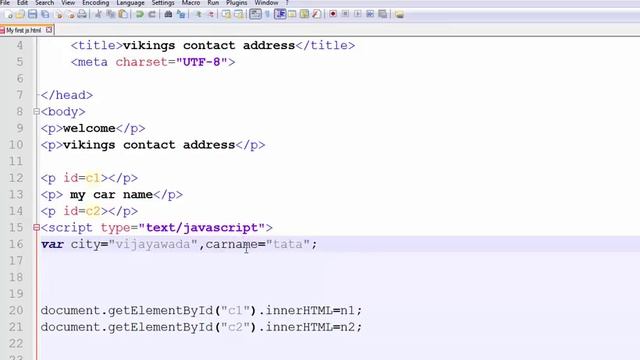Save the document using floppy icon
Viewport: 640px width, 360px height.
(x=32, y=14)
